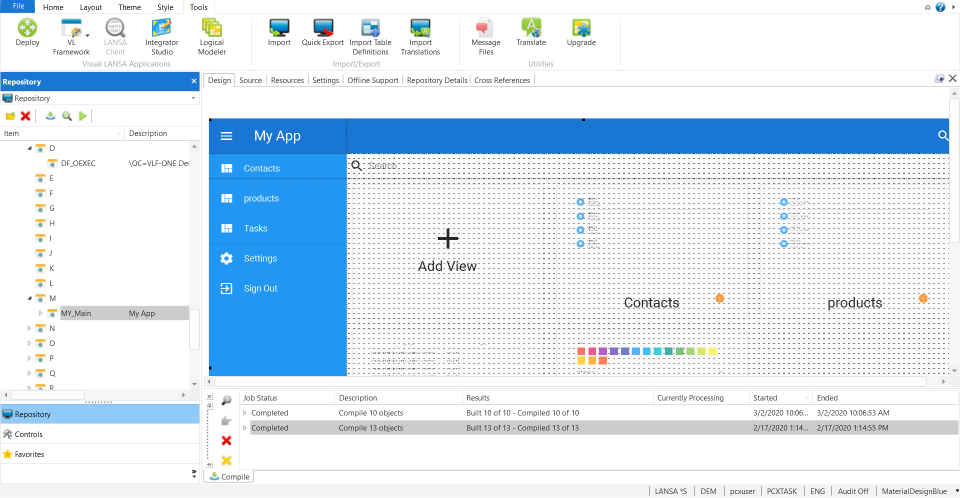Open the VL Framework tool
The height and width of the screenshot is (498, 960).
(71, 37)
